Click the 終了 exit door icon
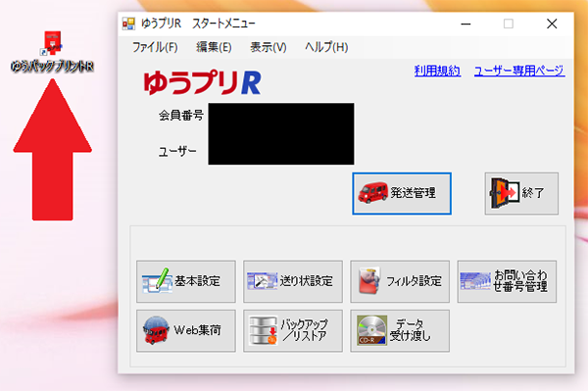 505,193
